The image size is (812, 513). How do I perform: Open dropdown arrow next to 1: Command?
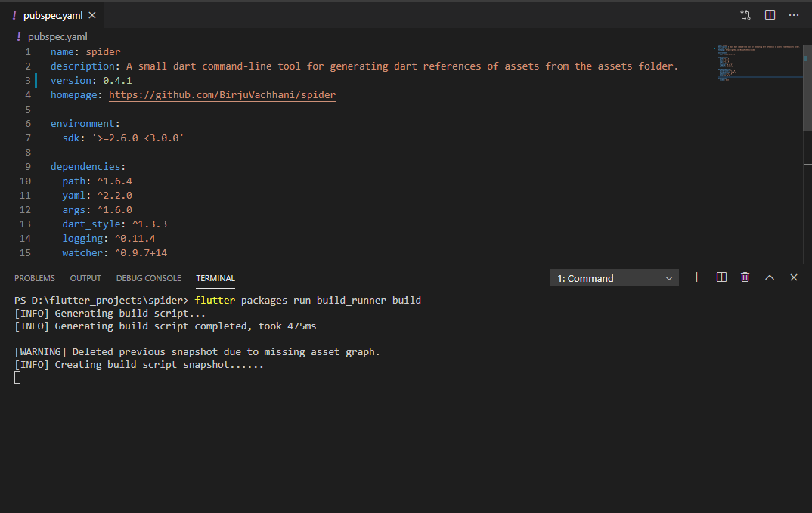pyautogui.click(x=670, y=277)
